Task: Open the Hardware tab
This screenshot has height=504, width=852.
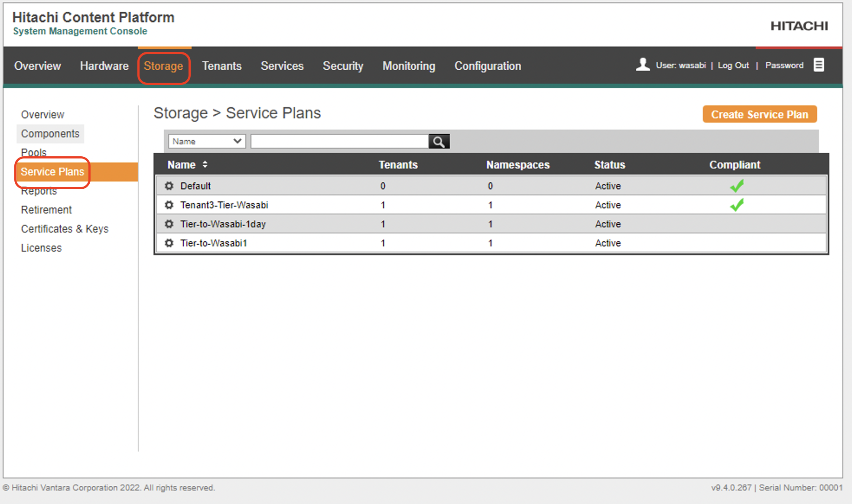Action: tap(104, 66)
